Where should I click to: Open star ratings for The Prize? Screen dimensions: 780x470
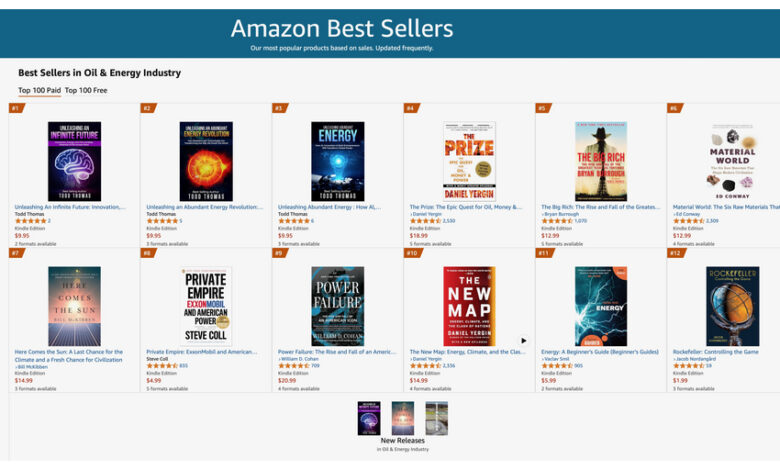pyautogui.click(x=427, y=220)
